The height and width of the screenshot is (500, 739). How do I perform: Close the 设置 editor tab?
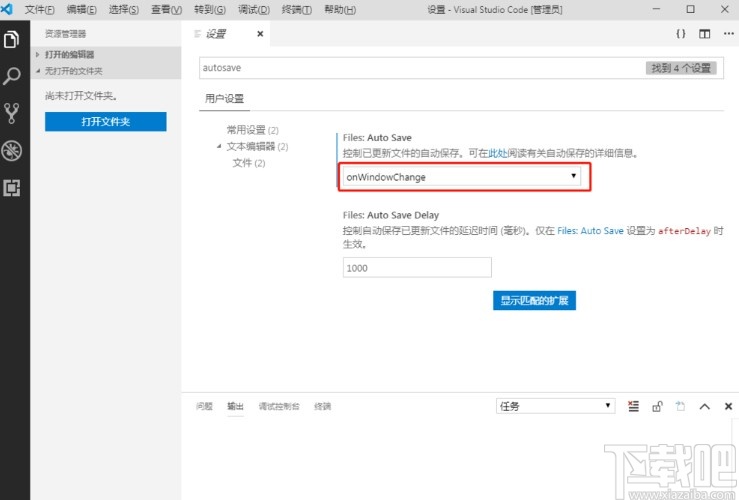(260, 34)
